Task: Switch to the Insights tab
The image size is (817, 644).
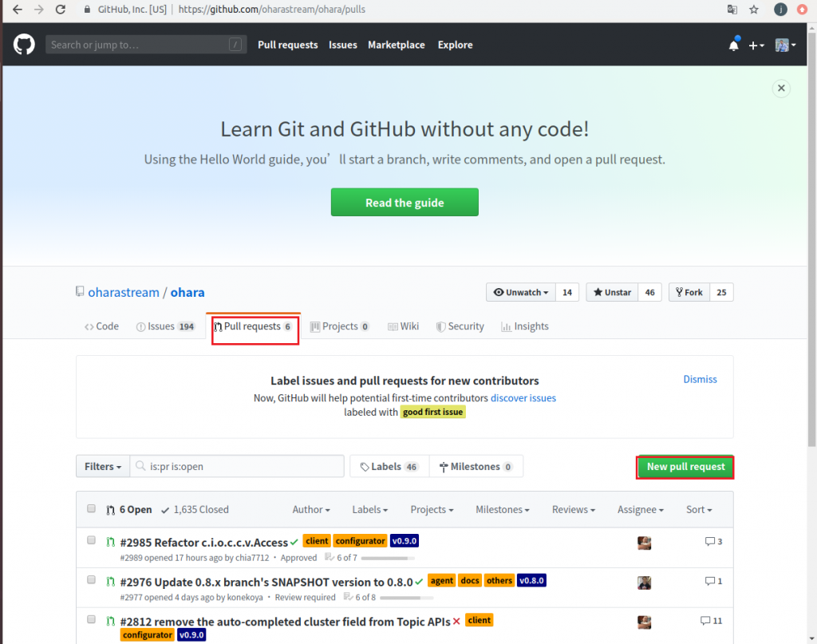Action: (525, 326)
